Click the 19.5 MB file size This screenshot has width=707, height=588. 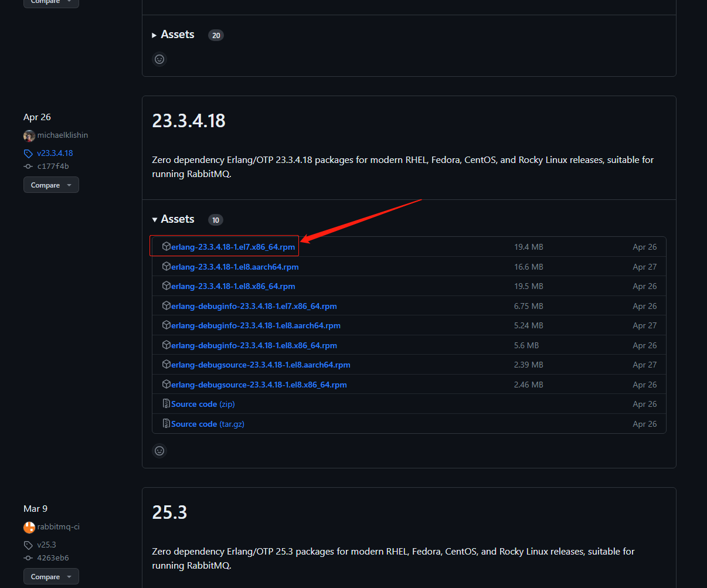click(x=529, y=286)
